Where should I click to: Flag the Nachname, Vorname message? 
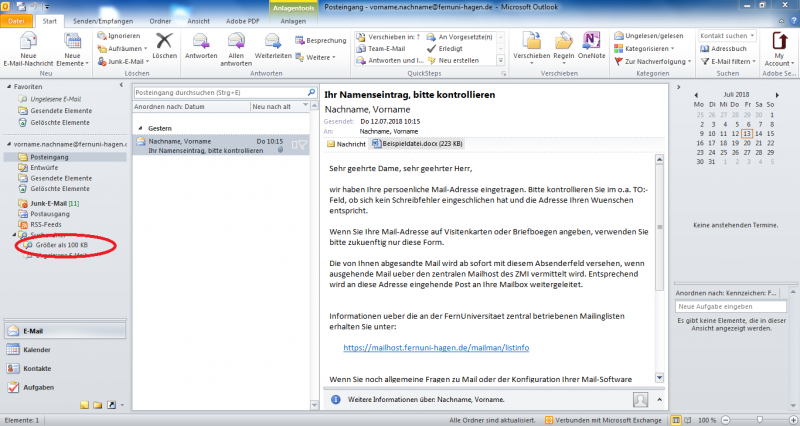303,145
